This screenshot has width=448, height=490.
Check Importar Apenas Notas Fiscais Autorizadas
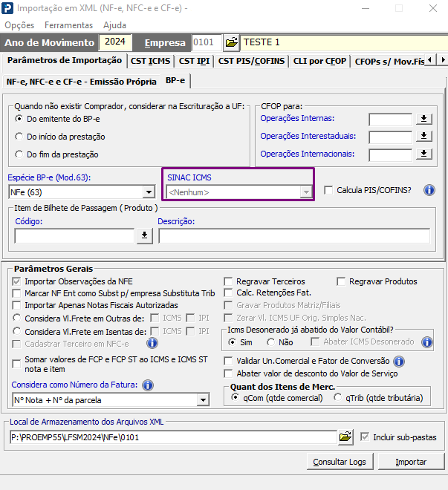(16, 305)
